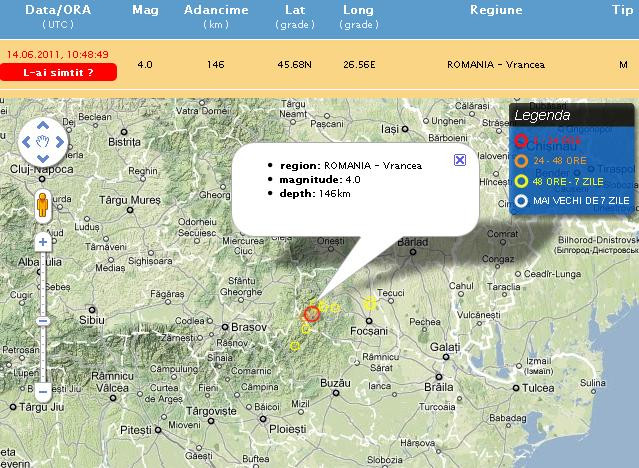The image size is (639, 468).
Task: Close the earthquake info popup
Action: [460, 160]
